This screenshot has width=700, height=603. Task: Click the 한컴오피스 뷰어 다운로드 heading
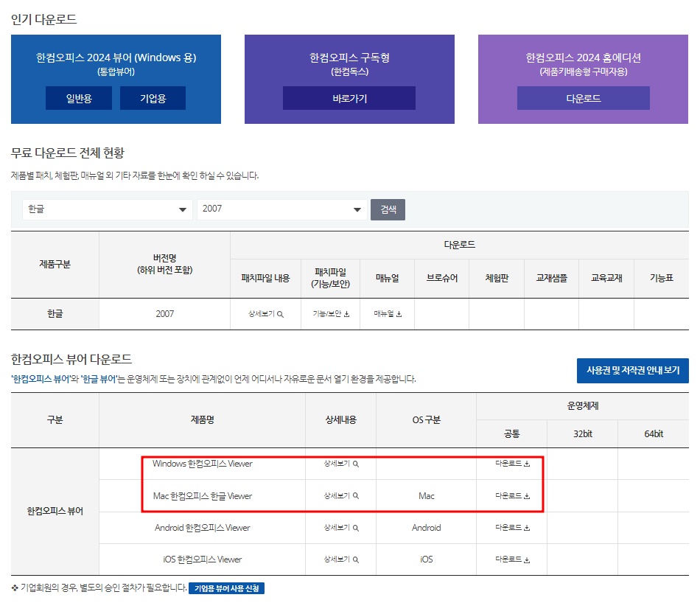click(71, 359)
